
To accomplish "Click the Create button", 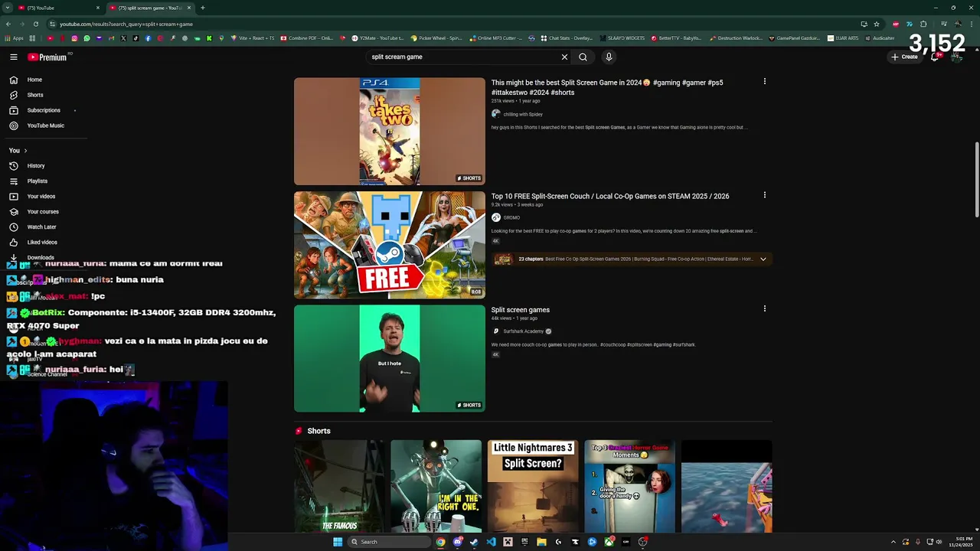I will (904, 57).
